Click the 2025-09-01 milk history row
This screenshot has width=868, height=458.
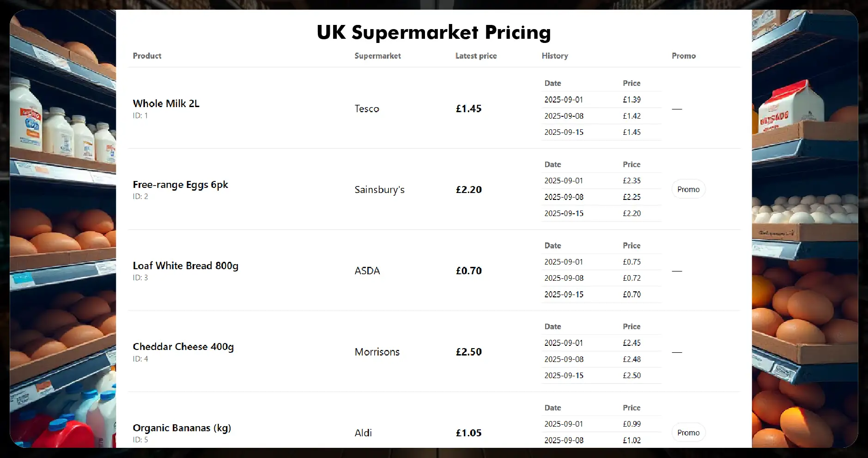pos(564,99)
